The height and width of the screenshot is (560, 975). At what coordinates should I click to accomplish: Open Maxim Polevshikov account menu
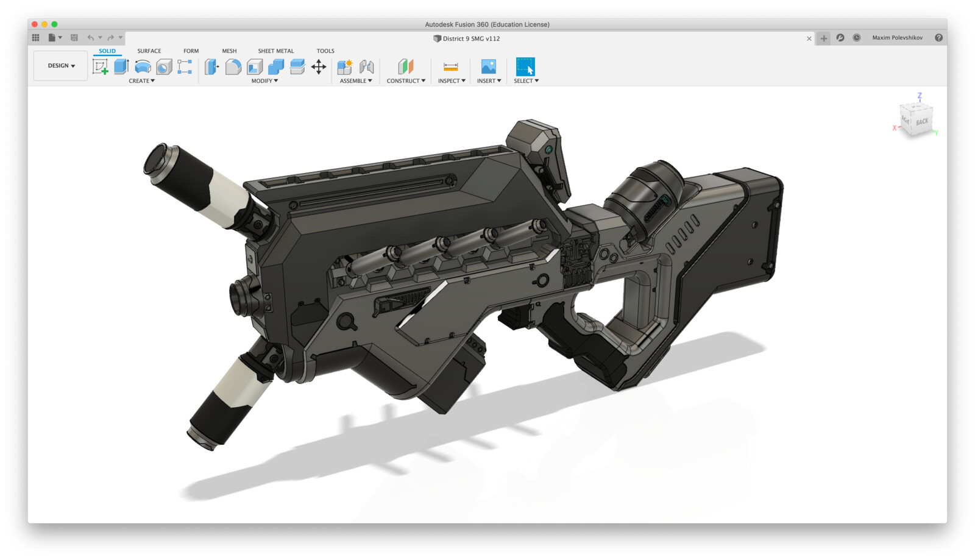tap(897, 38)
